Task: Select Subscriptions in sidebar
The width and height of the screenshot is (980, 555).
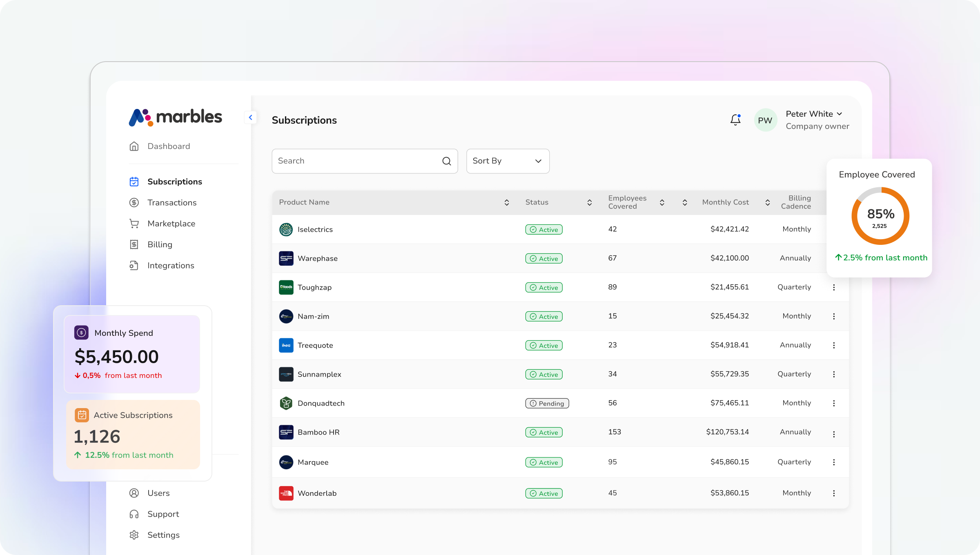Action: coord(166,182)
